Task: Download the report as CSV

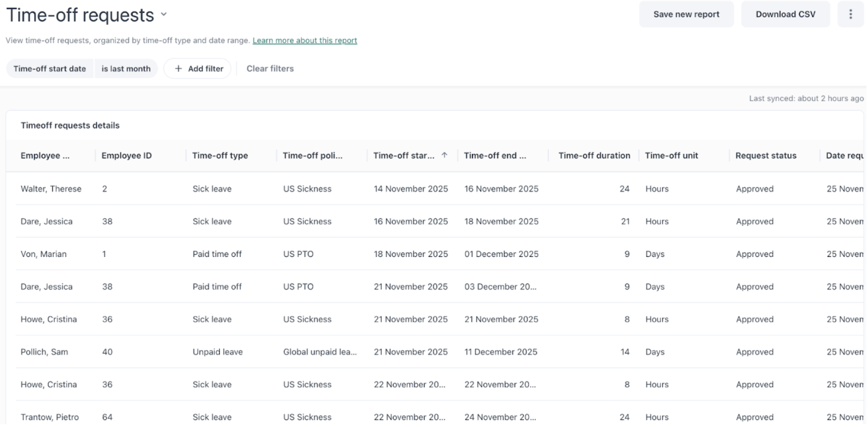Action: pos(785,14)
